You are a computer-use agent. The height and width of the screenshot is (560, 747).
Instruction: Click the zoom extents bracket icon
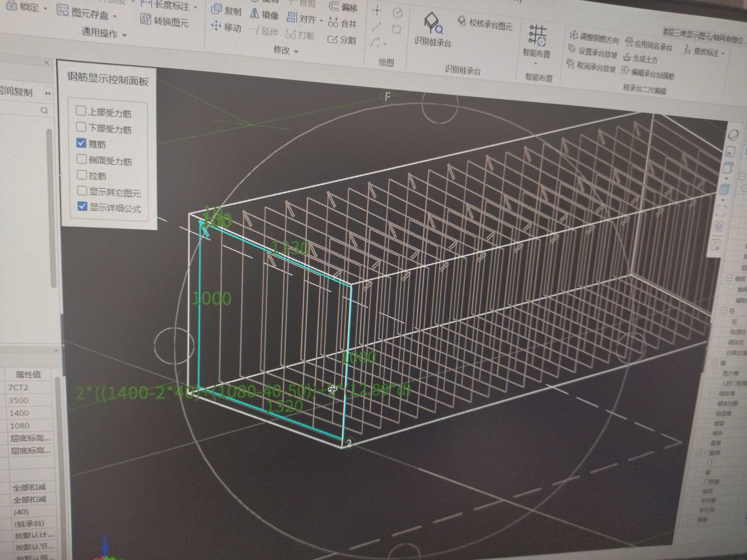[x=721, y=210]
